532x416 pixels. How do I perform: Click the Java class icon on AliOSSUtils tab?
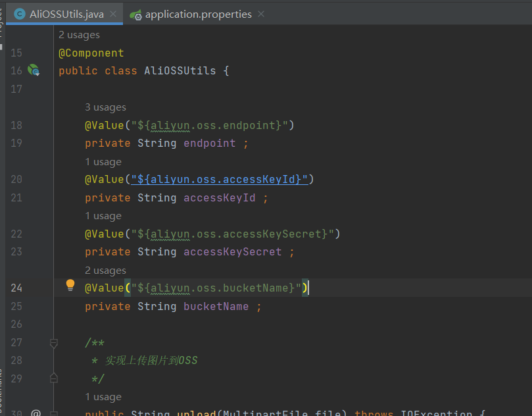[20, 14]
